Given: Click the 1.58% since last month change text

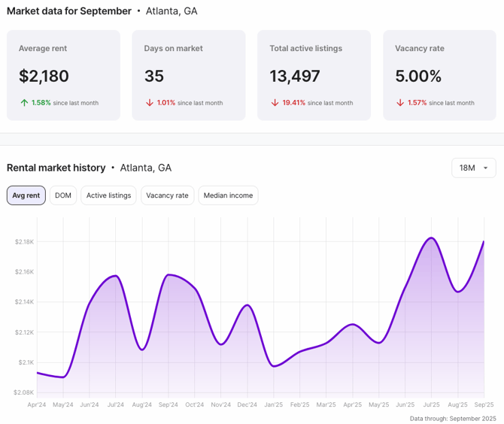Looking at the screenshot, I should pos(65,103).
